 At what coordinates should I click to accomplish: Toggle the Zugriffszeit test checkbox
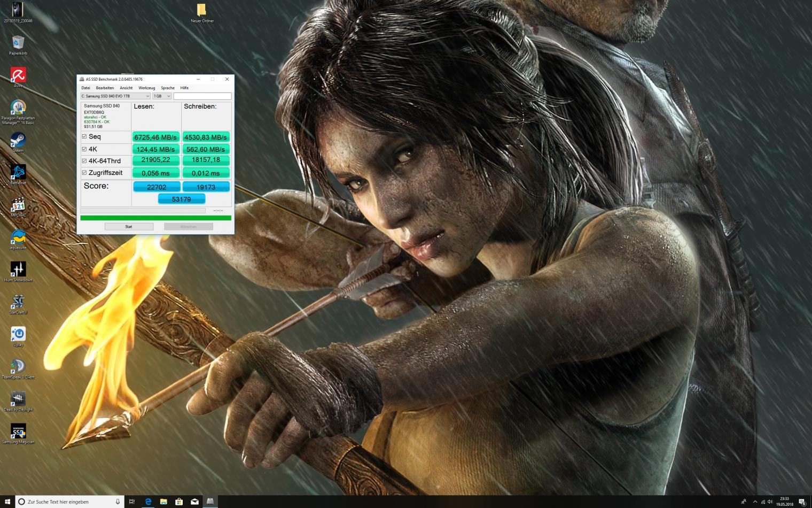84,172
